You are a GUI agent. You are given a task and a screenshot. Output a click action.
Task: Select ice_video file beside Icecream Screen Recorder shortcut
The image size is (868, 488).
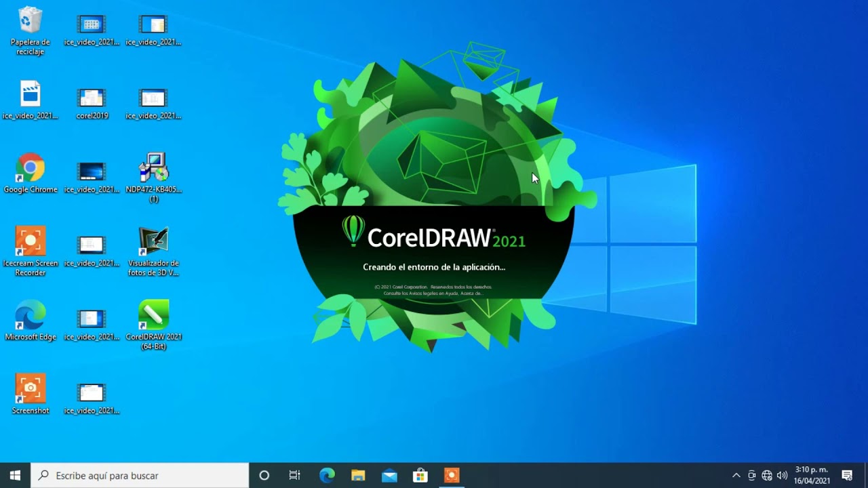[x=92, y=251]
